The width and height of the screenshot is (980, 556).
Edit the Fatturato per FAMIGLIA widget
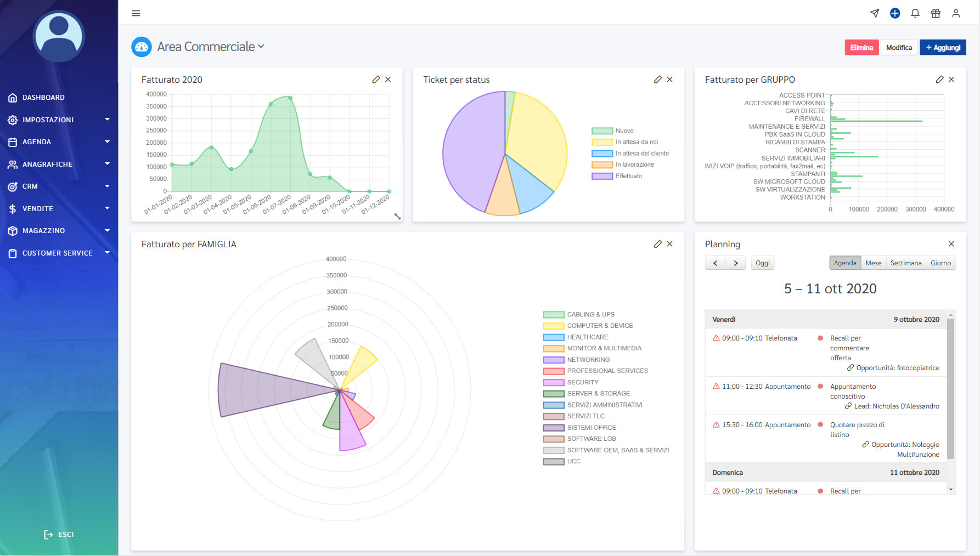pos(658,244)
